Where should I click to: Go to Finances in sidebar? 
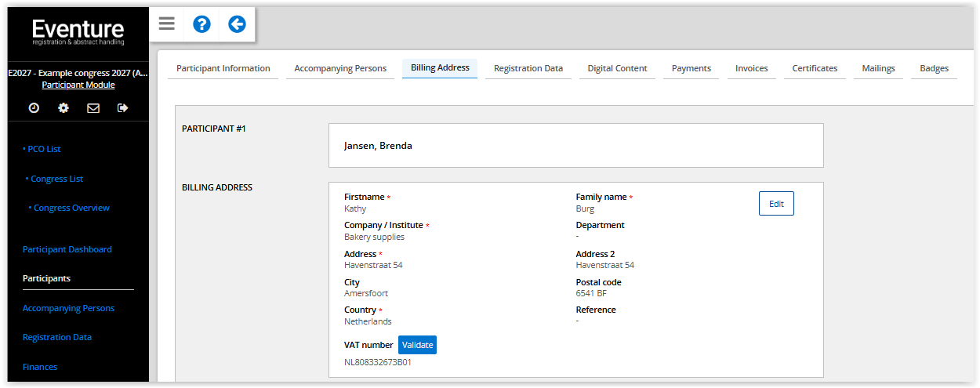click(40, 367)
